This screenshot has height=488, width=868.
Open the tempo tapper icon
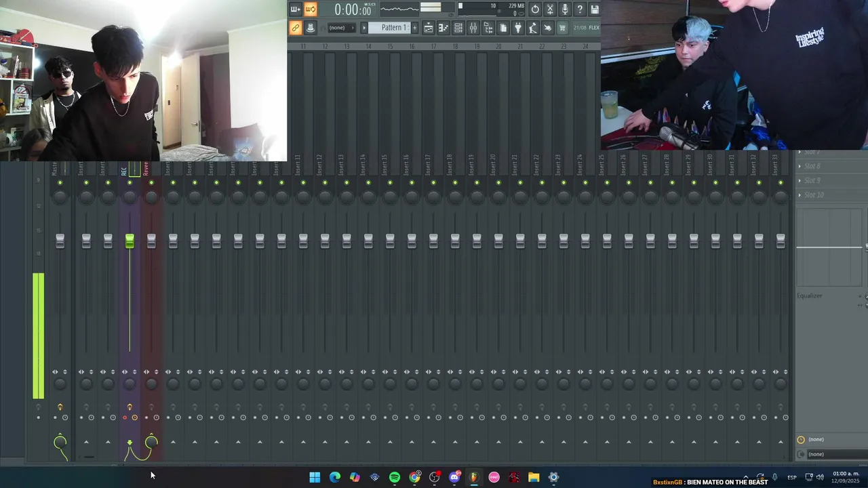coord(533,28)
